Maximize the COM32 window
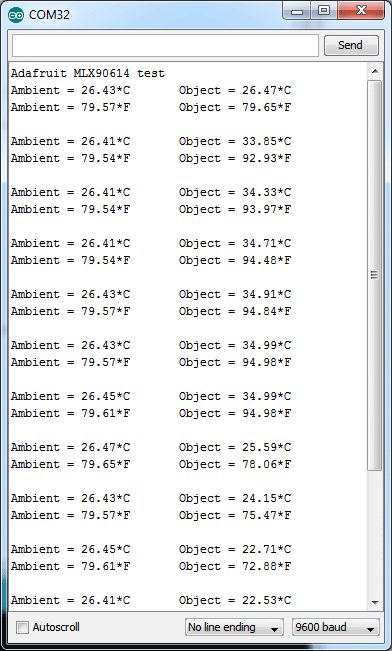Image resolution: width=392 pixels, height=651 pixels. tap(324, 11)
